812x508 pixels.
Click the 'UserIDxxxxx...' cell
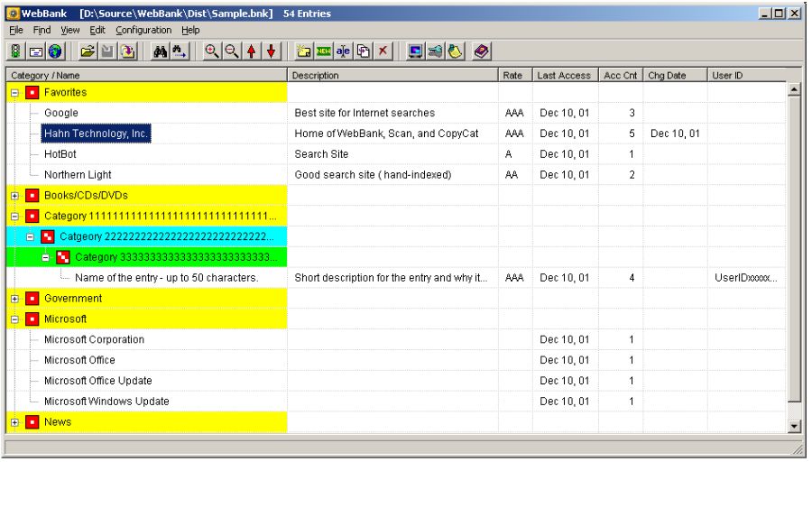coord(746,278)
